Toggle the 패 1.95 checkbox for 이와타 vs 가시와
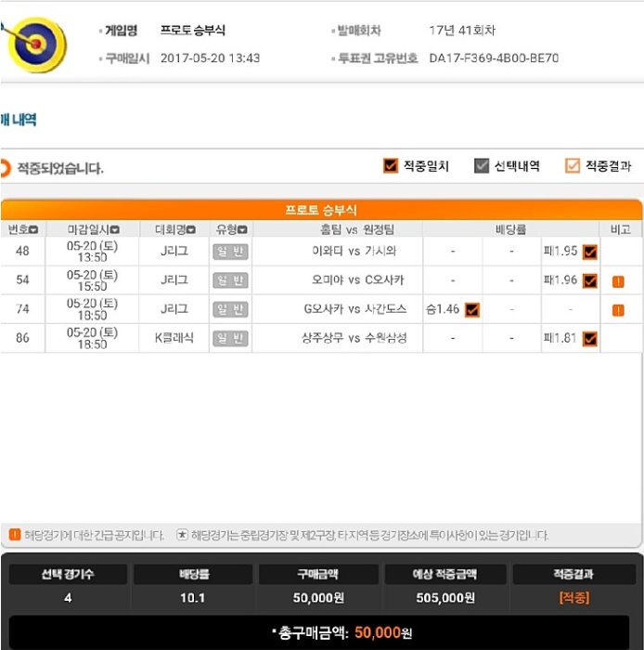 (590, 252)
